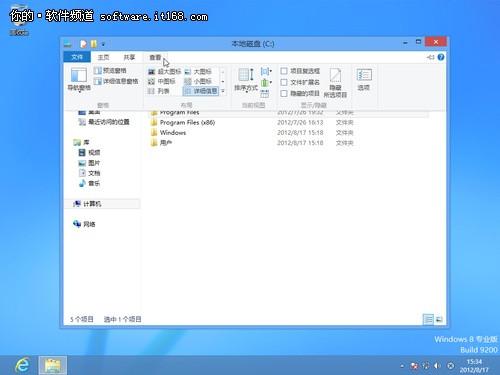Viewport: 500px width, 375px height.
Task: Open 选项 folder options
Action: click(364, 79)
